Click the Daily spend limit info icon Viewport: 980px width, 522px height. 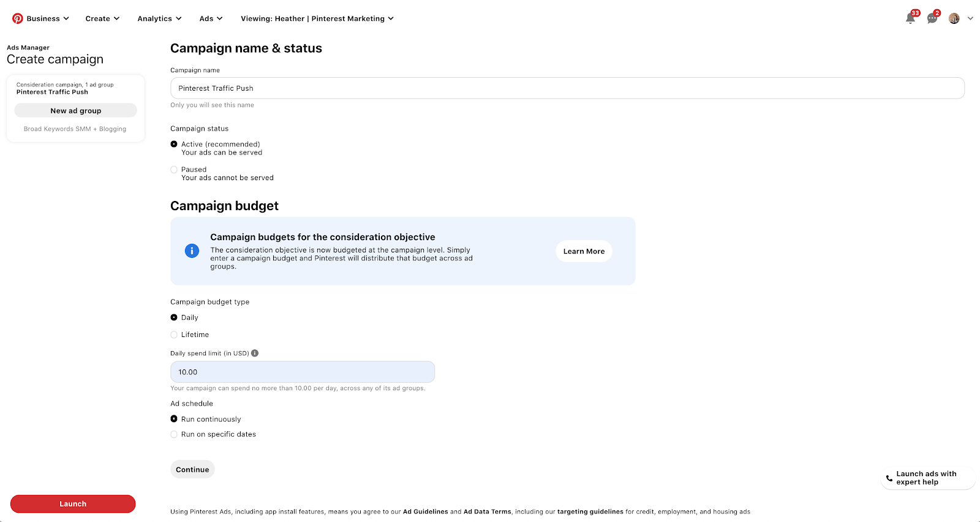click(255, 353)
